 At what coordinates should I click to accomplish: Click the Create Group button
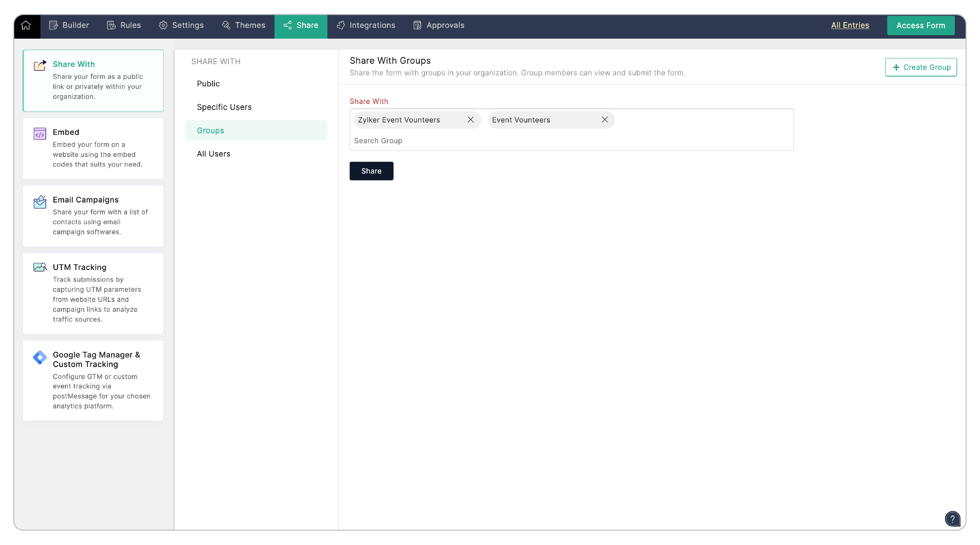coord(921,67)
